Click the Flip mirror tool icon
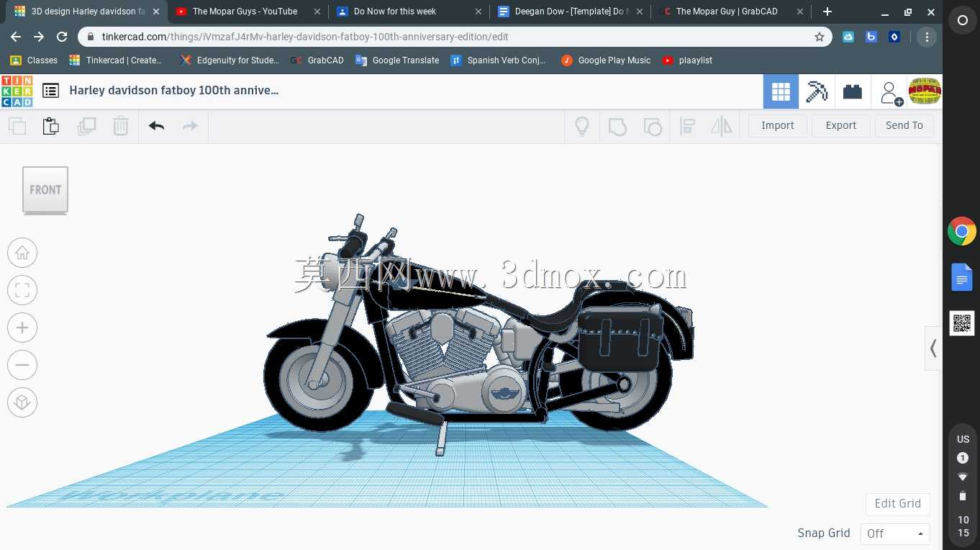The image size is (980, 550). pyautogui.click(x=721, y=126)
